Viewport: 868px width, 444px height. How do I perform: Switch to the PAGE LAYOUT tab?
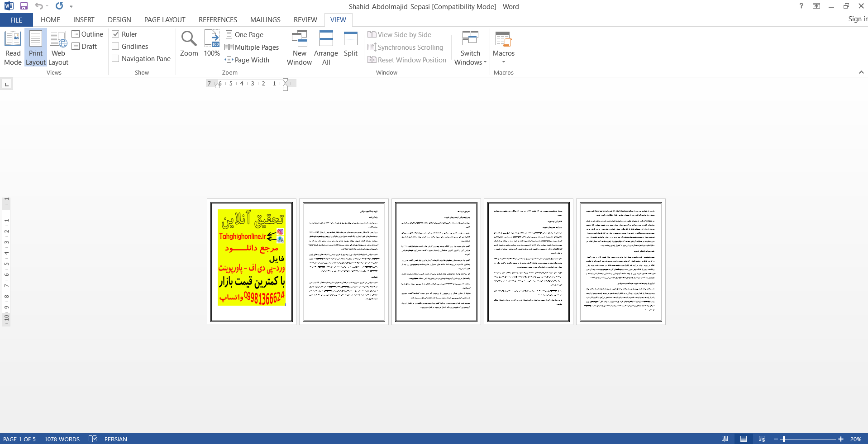point(165,20)
